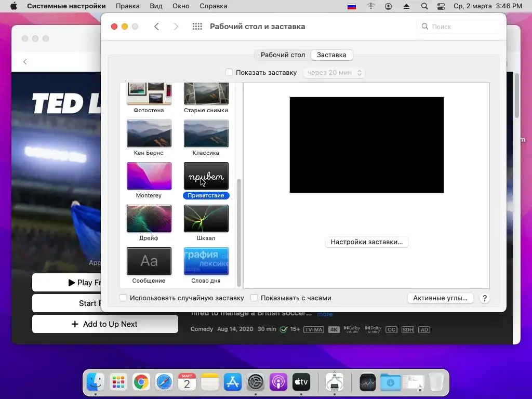This screenshot has width=532, height=399.
Task: Open Calendar from the Dock
Action: (x=187, y=382)
